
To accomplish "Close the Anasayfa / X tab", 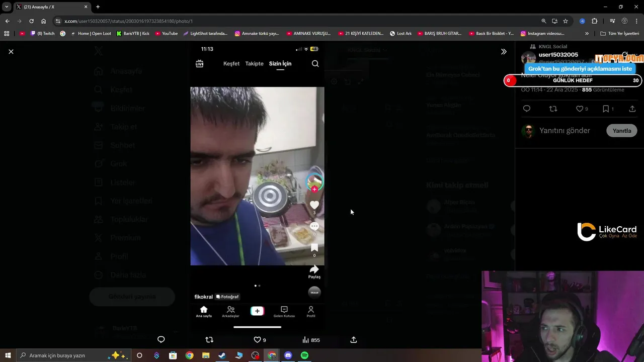I will tap(86, 7).
